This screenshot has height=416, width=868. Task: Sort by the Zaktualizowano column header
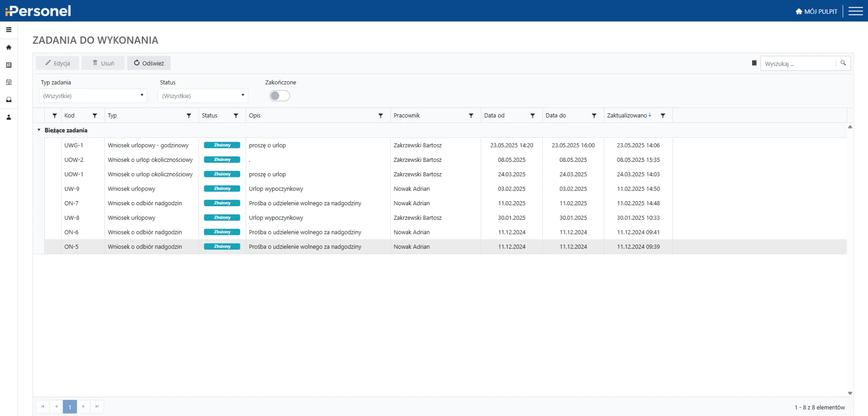click(x=627, y=116)
